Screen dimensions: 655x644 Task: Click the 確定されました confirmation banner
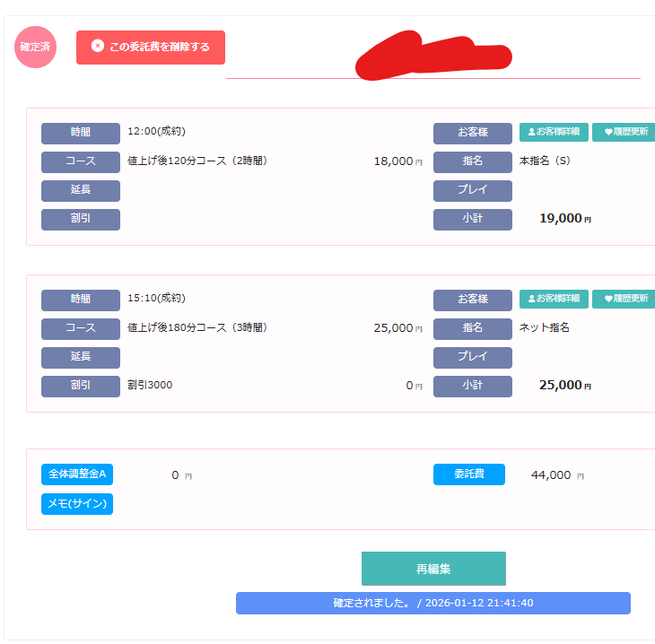coord(432,603)
